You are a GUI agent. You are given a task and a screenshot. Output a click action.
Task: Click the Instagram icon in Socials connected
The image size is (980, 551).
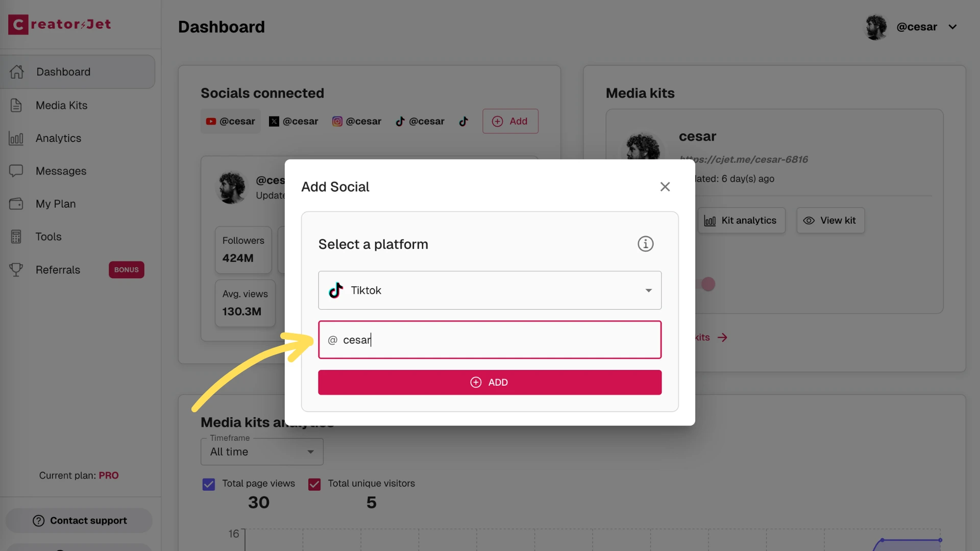click(337, 121)
